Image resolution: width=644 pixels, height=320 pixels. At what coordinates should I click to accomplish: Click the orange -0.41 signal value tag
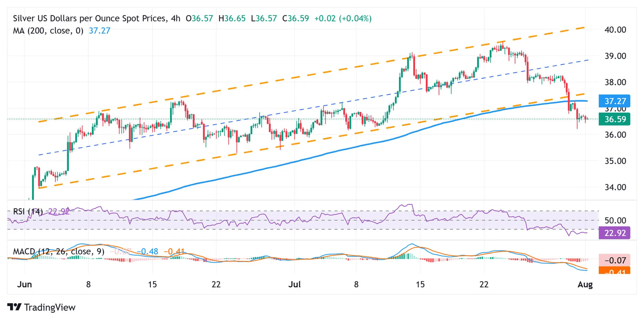[x=614, y=271]
